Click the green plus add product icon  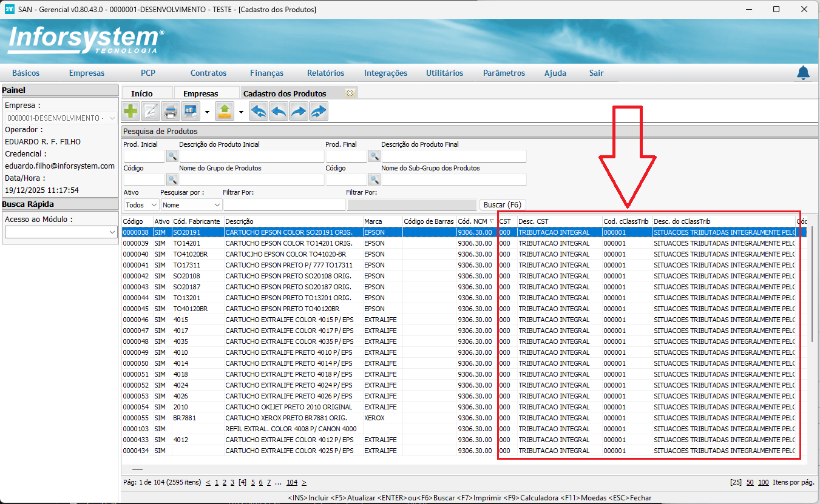coord(130,112)
